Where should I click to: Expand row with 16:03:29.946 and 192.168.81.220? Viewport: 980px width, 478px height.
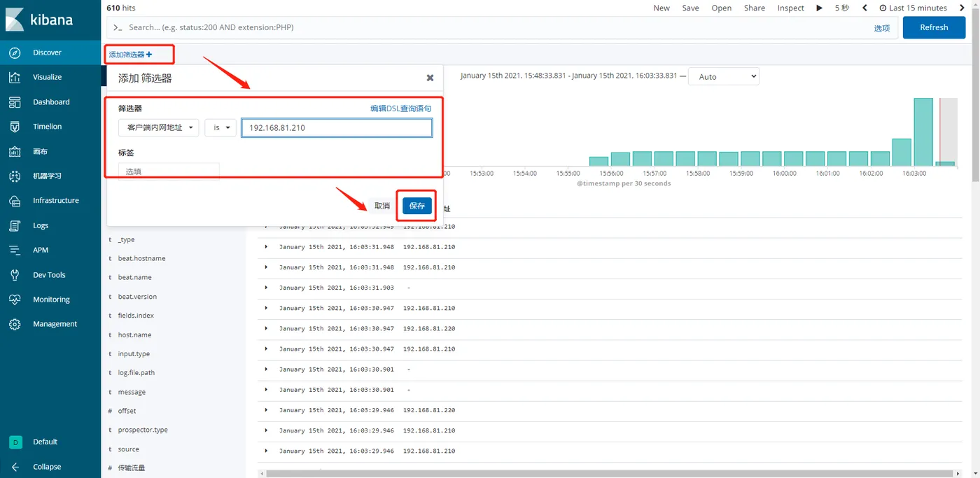coord(266,410)
